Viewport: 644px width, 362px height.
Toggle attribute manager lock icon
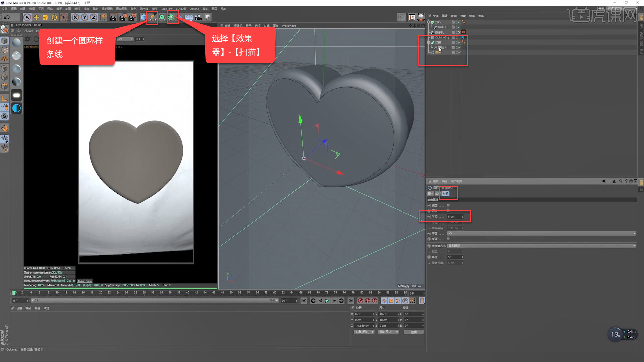626,181
